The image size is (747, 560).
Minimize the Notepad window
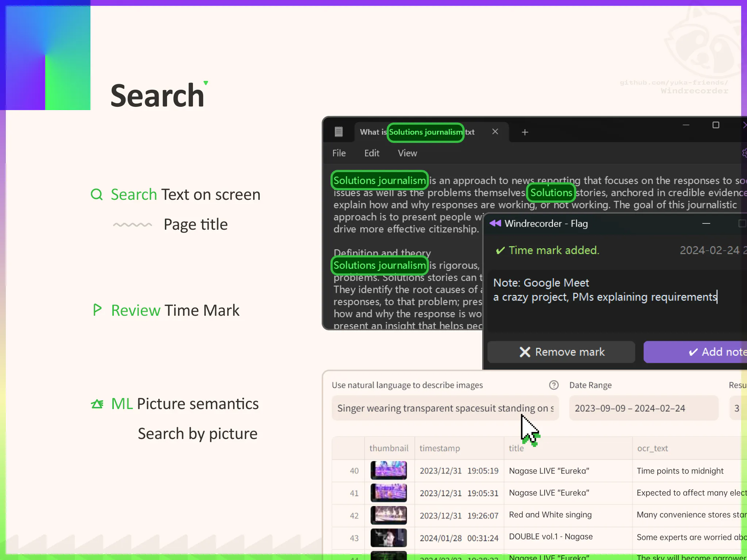686,125
